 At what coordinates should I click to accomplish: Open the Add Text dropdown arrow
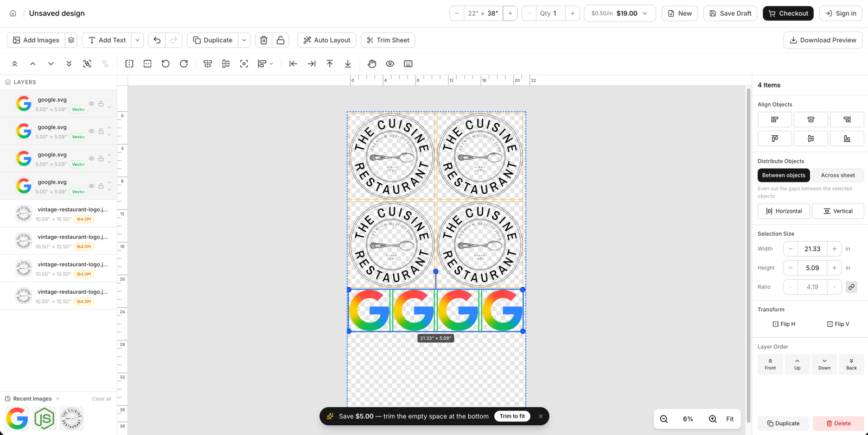coord(138,40)
